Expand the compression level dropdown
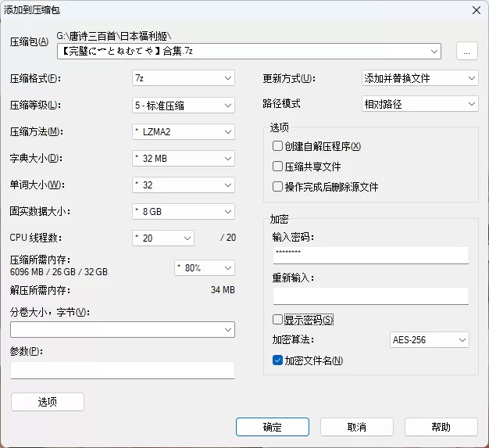489x448 pixels. tap(184, 105)
